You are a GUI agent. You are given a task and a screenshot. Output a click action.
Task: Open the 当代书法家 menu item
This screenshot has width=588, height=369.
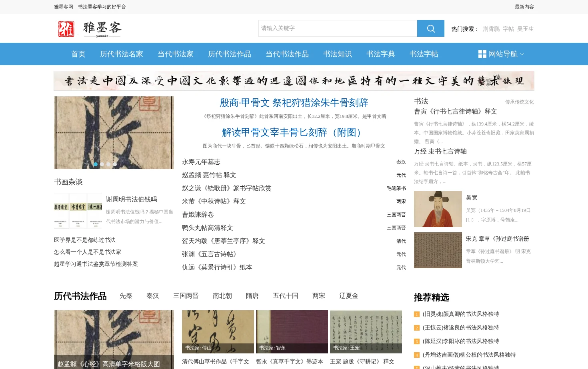pyautogui.click(x=176, y=54)
